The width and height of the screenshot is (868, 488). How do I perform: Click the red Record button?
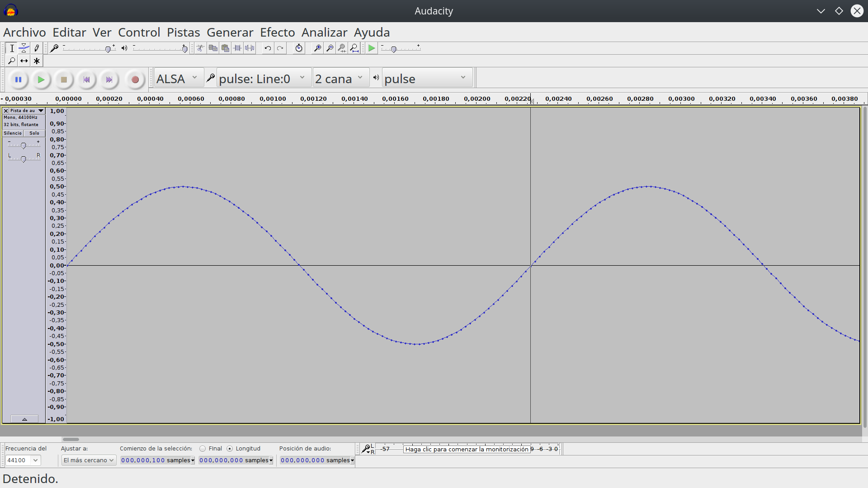[x=135, y=80]
